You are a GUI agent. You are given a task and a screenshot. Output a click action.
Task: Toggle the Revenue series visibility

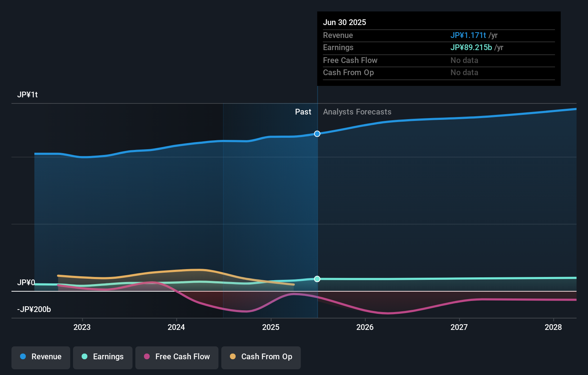(x=40, y=357)
